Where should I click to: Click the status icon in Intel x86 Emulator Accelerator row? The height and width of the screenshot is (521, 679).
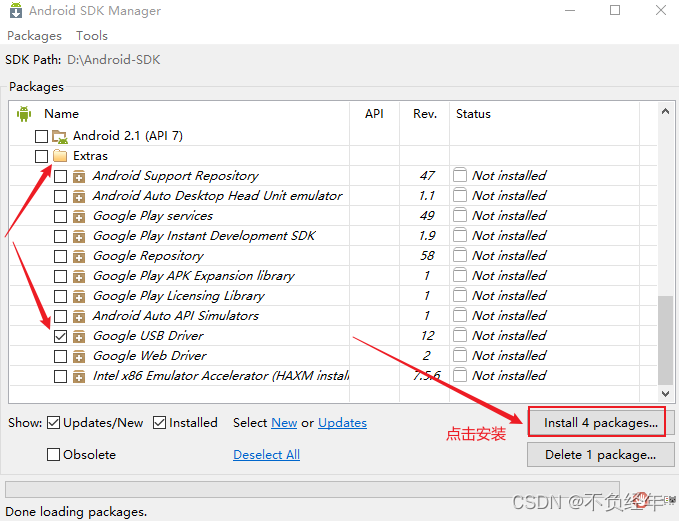click(460, 375)
